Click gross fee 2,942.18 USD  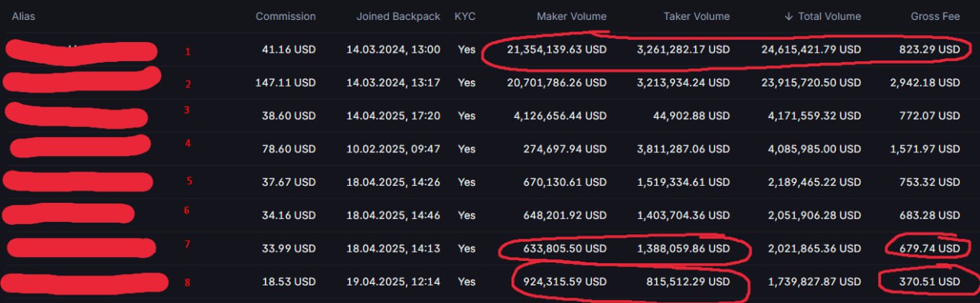coord(926,83)
